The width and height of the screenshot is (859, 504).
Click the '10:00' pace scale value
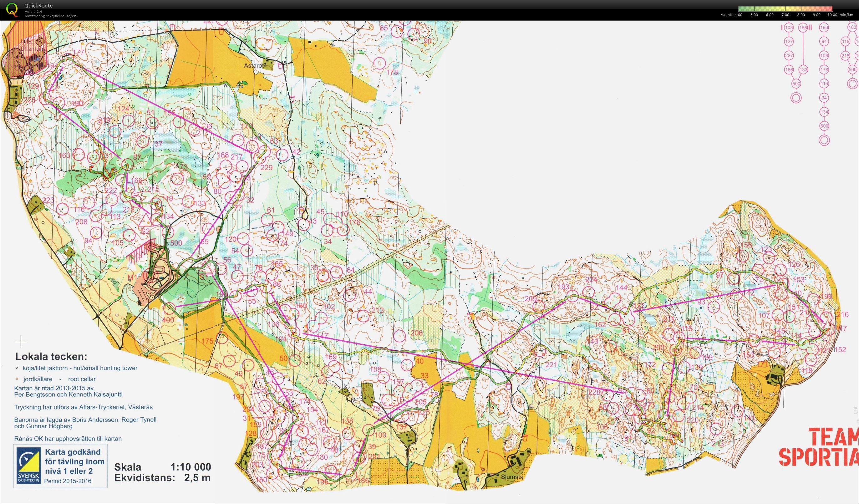[x=832, y=15]
